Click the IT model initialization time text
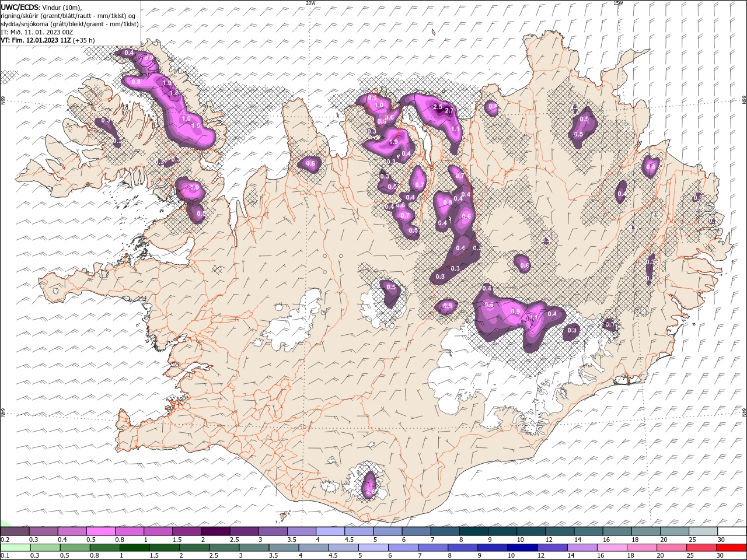Image resolution: width=747 pixels, height=560 pixels. click(37, 32)
